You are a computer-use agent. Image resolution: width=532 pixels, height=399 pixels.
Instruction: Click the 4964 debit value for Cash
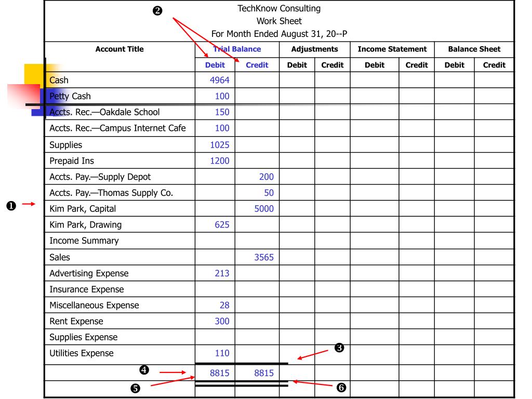[x=220, y=80]
